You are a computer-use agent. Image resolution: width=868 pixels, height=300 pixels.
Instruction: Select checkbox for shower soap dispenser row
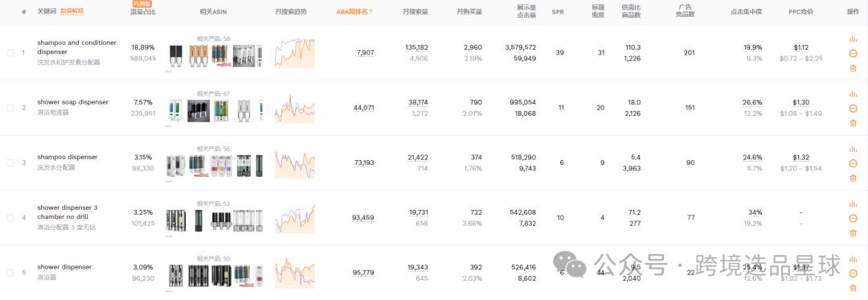pos(10,108)
